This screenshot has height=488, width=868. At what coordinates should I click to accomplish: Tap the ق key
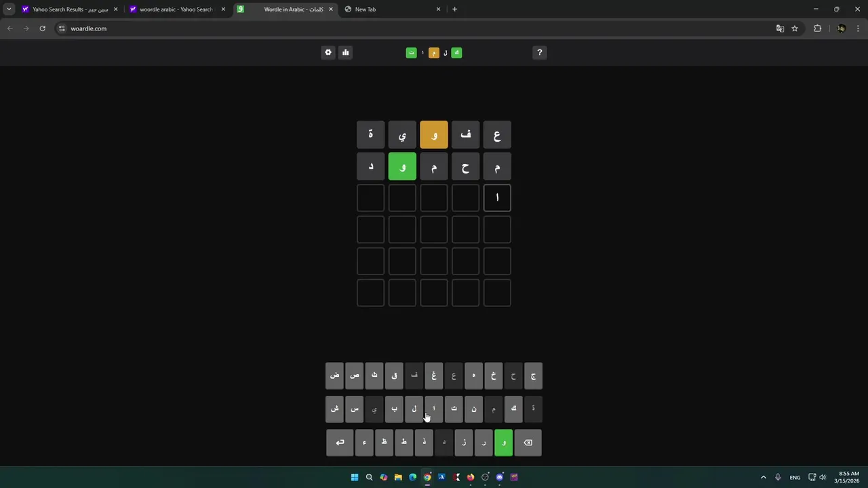coord(394,375)
